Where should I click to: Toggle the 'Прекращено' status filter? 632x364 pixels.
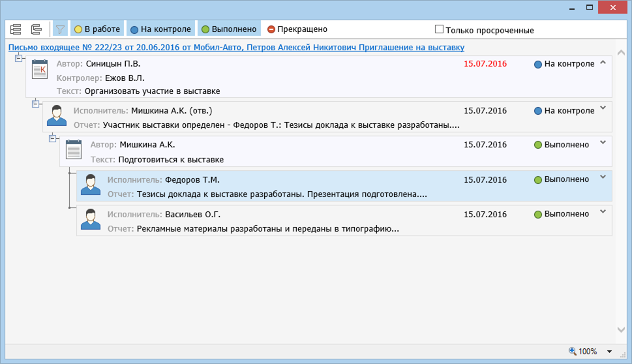pos(297,29)
